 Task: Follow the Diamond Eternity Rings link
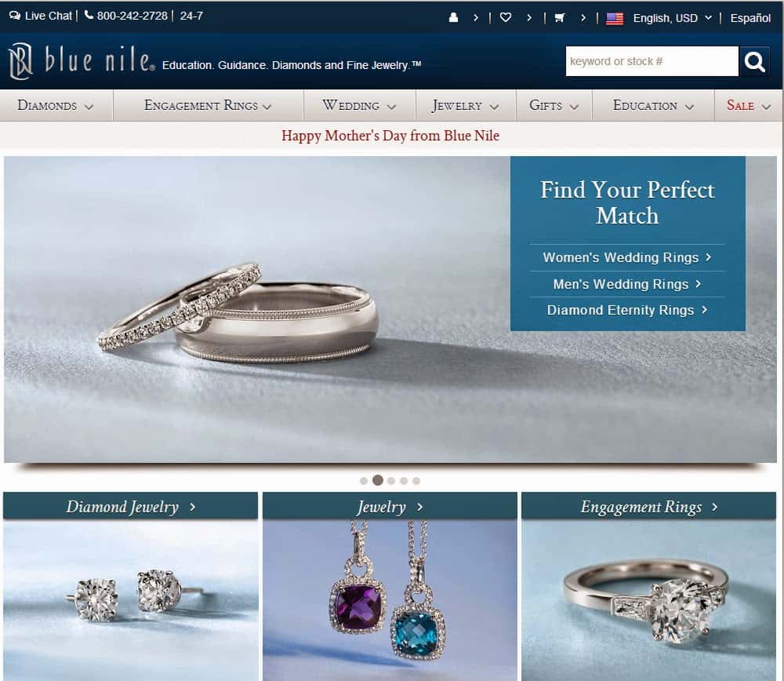point(627,310)
